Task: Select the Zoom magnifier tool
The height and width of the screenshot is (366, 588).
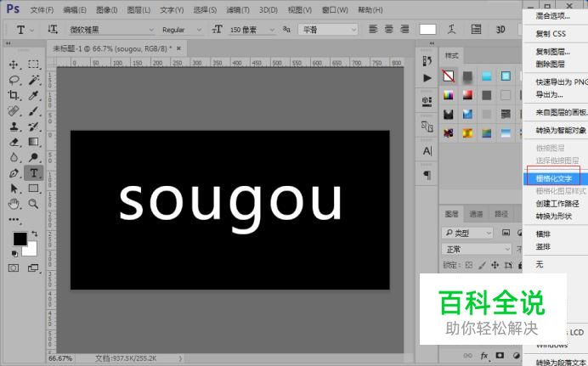Action: [33, 204]
